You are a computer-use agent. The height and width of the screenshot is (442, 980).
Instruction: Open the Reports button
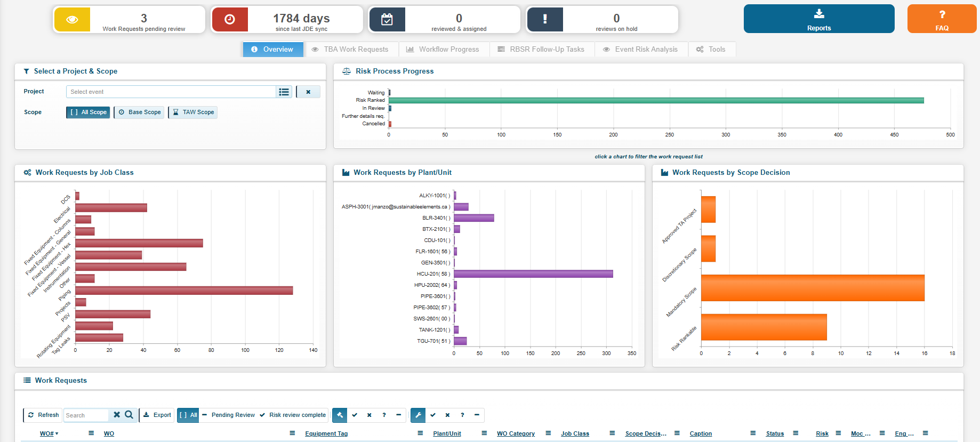[x=819, y=19]
